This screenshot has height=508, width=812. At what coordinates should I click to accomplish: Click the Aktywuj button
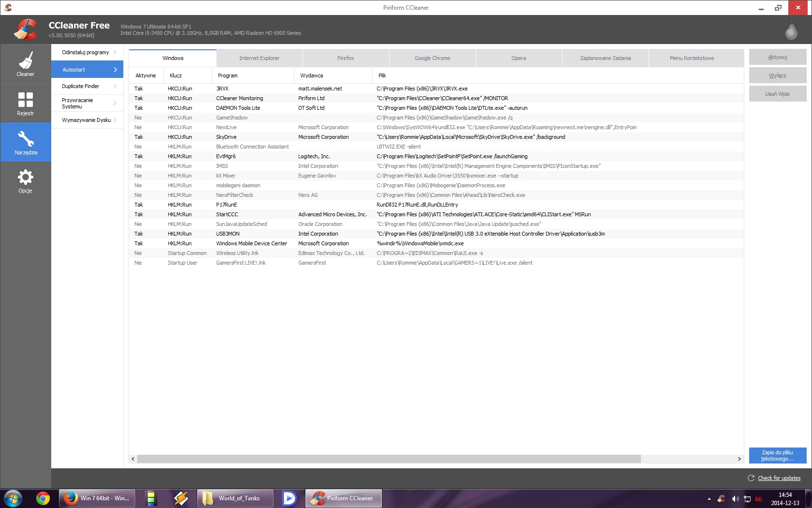(778, 57)
